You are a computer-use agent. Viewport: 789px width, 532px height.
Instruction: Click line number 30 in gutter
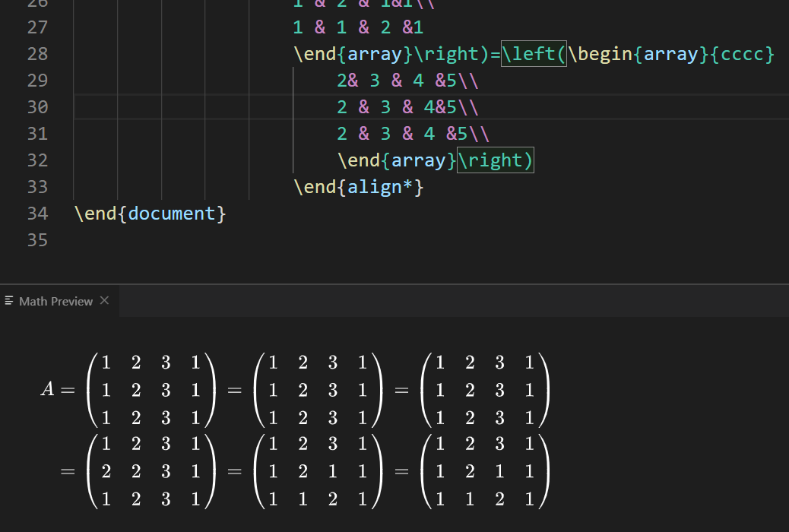pos(37,107)
